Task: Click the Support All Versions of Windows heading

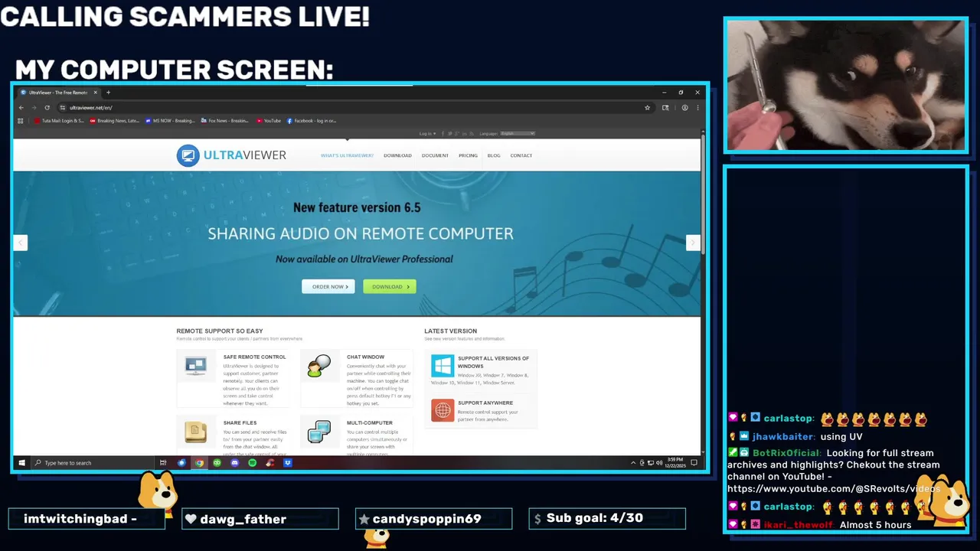Action: tap(493, 362)
